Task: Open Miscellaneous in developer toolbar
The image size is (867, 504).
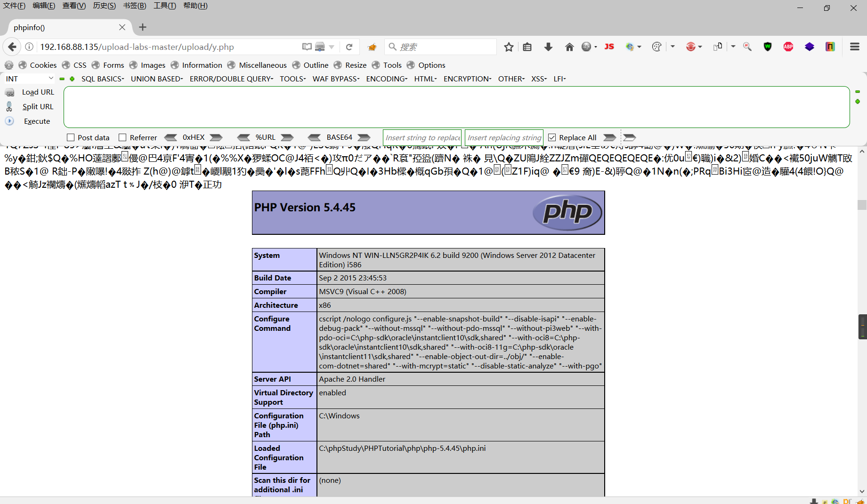Action: point(257,65)
